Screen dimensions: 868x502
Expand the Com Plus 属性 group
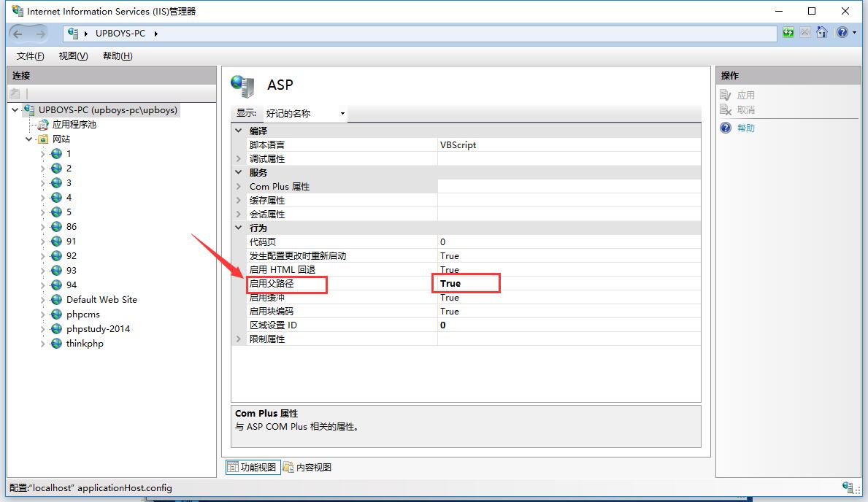[239, 187]
